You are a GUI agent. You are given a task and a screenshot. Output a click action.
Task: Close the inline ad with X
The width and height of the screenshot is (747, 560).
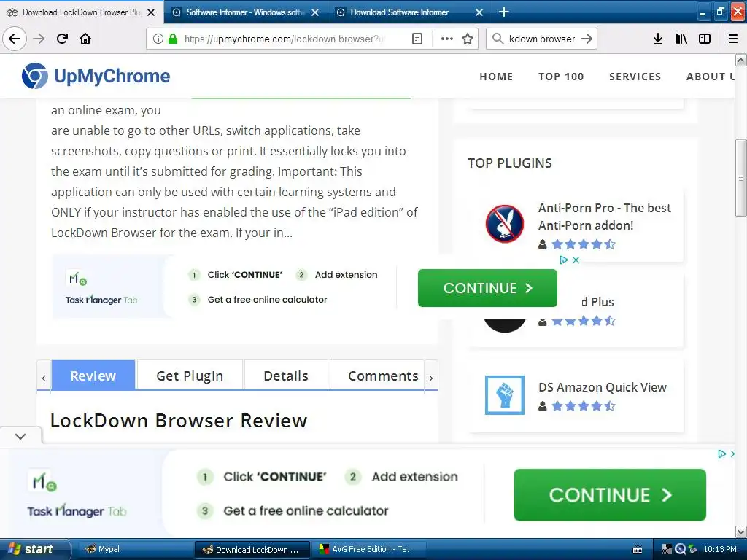pyautogui.click(x=576, y=260)
